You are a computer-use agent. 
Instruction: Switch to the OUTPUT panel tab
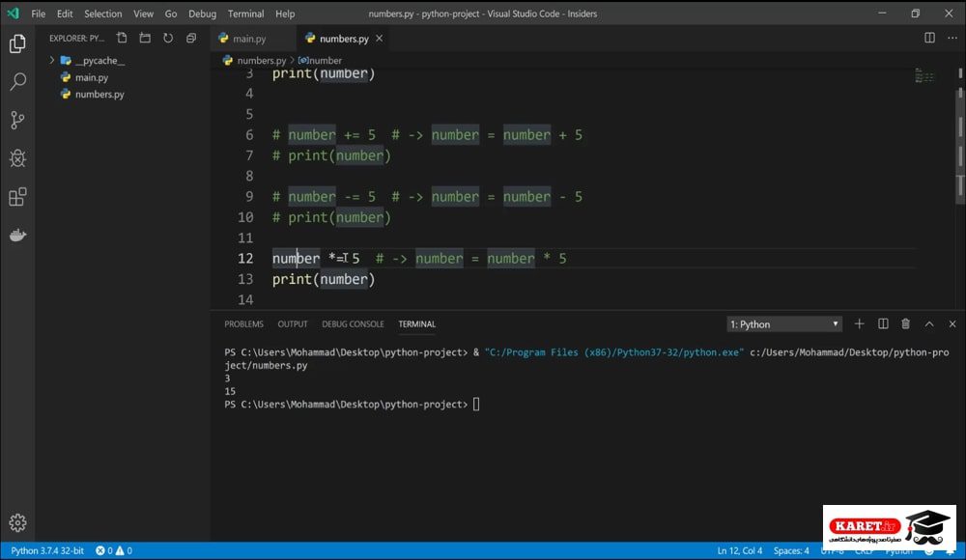pos(293,324)
